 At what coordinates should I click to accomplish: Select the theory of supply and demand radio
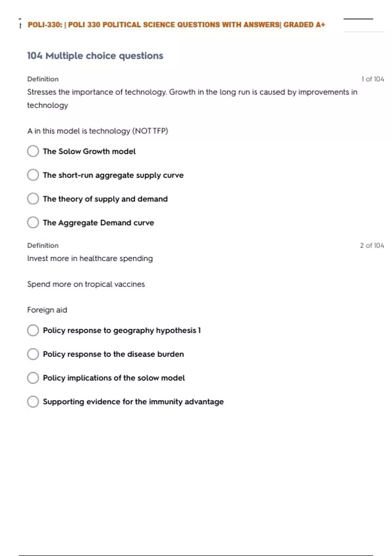tap(33, 199)
